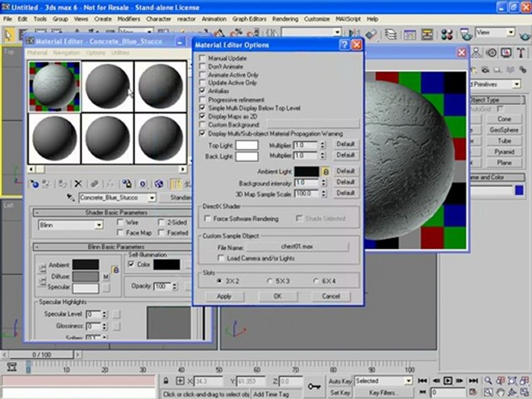
Task: Click Put Material to Scene icon
Action: (x=47, y=184)
